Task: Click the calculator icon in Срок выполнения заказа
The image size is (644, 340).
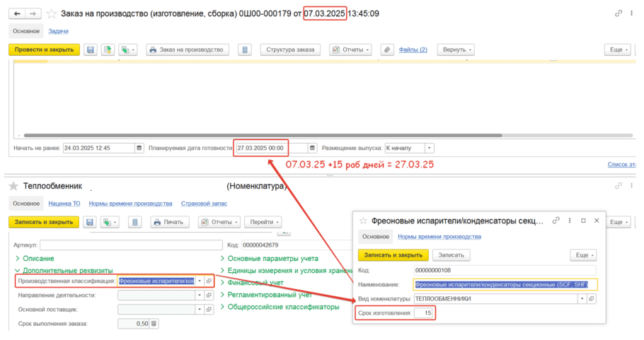Action: tap(154, 324)
